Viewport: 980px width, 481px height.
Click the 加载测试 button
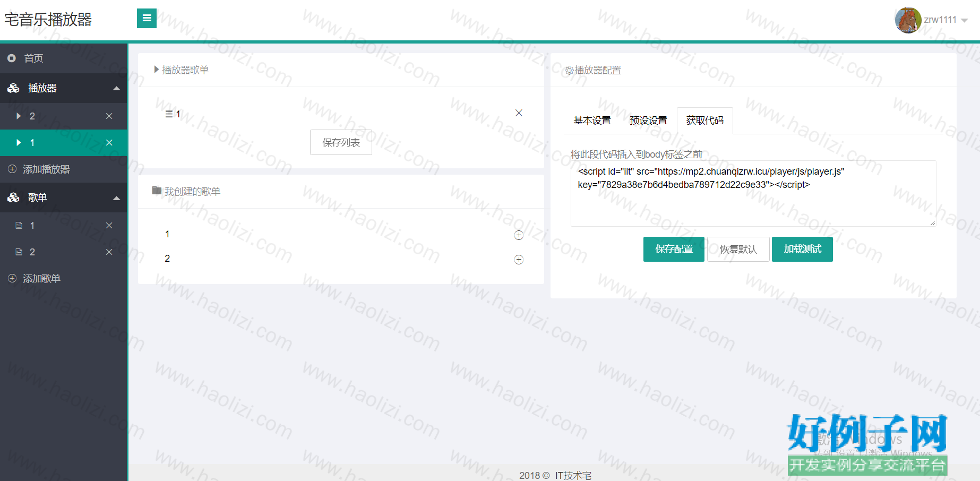[x=802, y=249]
